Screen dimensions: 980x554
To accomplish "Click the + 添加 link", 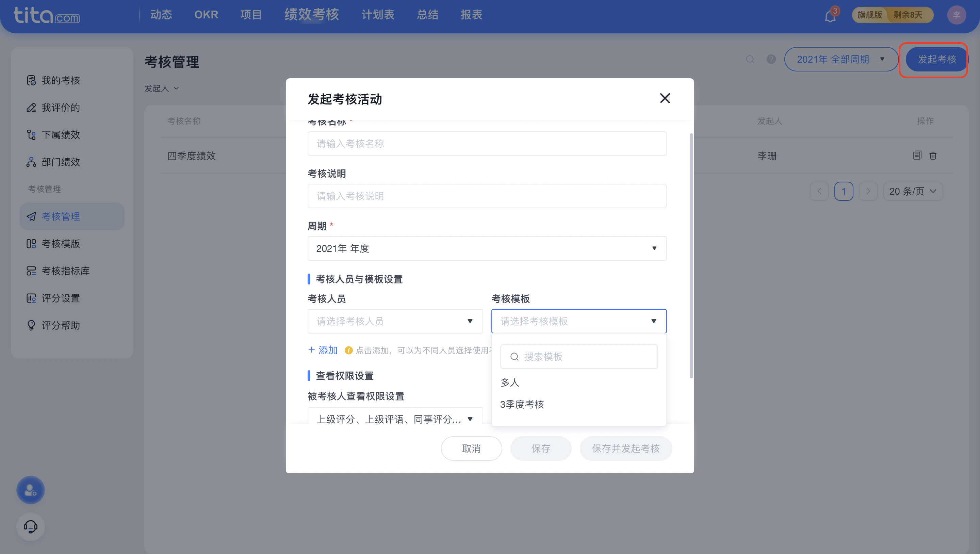I will (323, 350).
